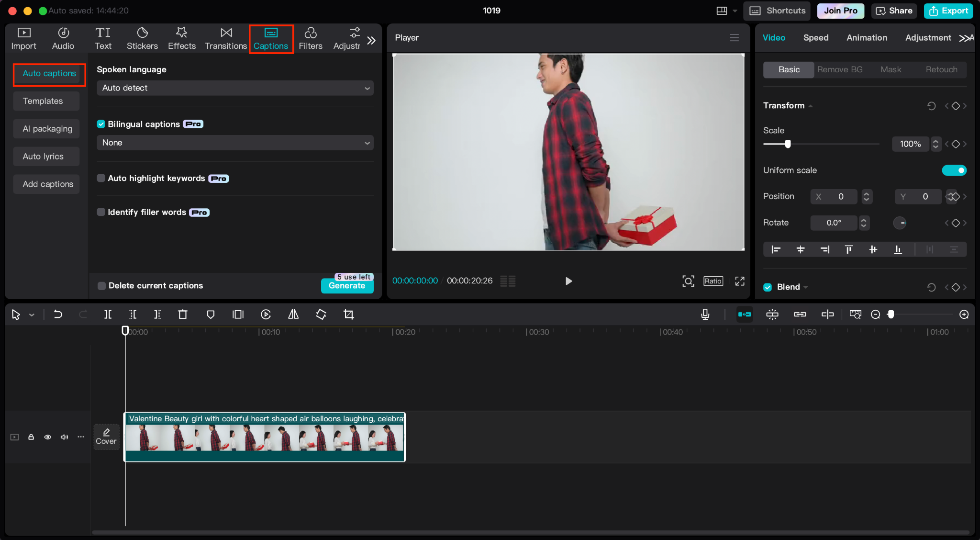
Task: Click the mirror flip icon
Action: point(293,315)
